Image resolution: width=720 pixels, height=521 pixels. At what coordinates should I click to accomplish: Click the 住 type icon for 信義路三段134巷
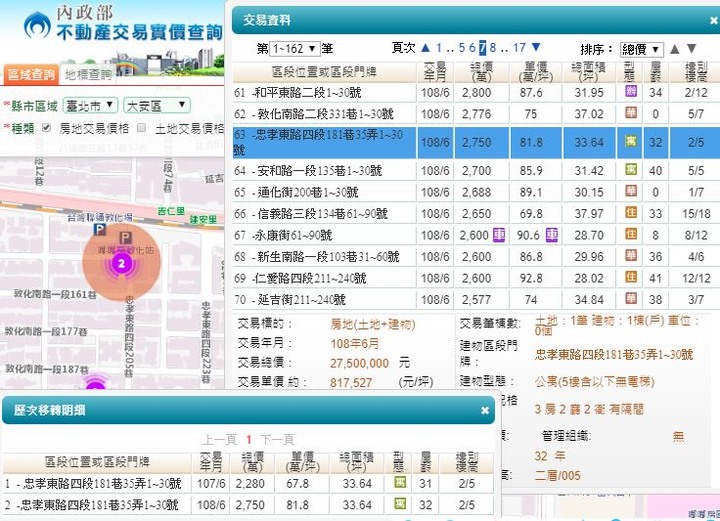point(631,213)
